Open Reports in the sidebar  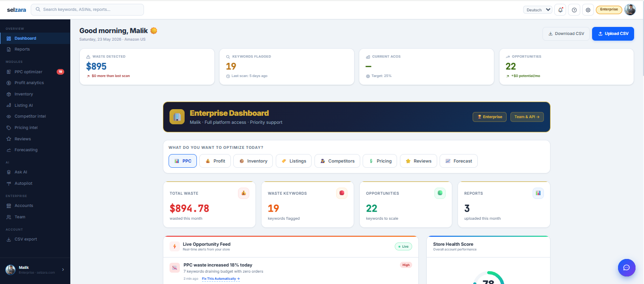(35, 49)
